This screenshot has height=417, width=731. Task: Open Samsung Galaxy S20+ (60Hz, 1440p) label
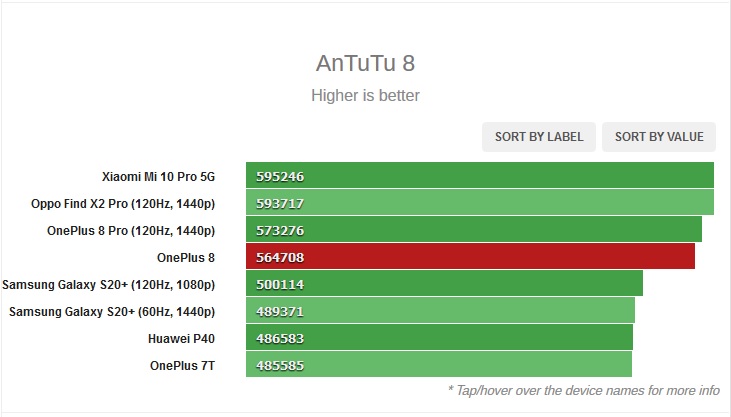coord(112,312)
